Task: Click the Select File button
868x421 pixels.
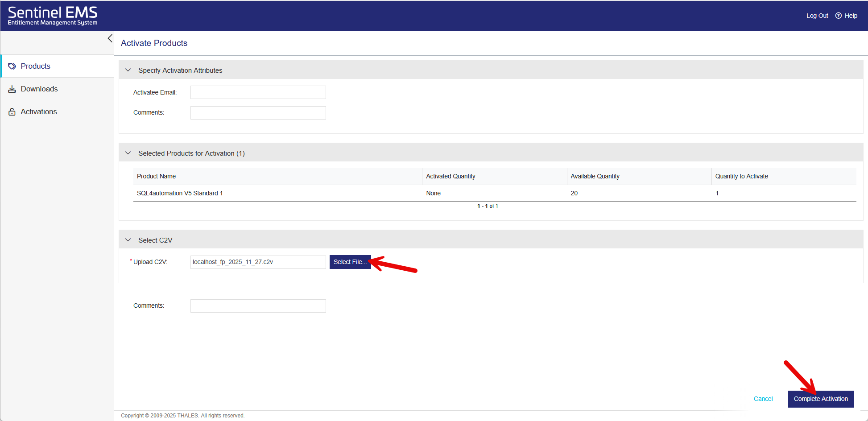Action: point(350,262)
